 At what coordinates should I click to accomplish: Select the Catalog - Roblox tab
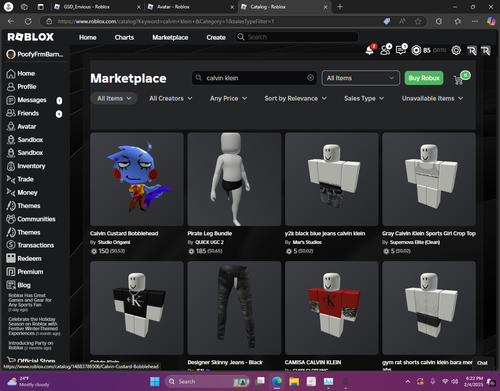284,7
